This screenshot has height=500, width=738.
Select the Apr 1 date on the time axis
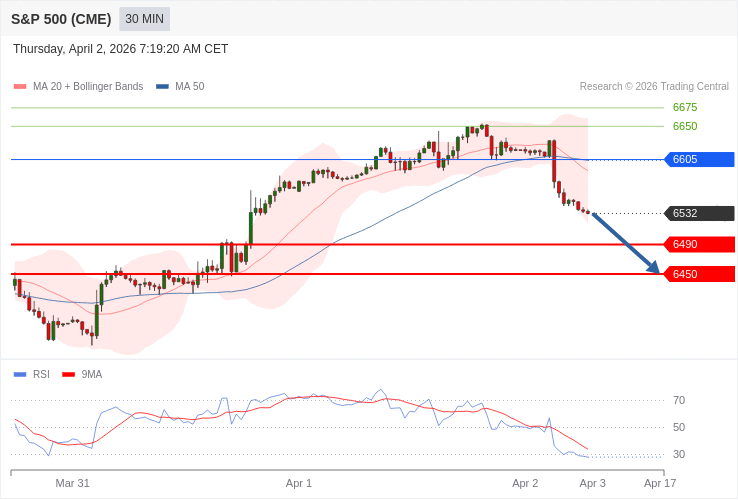point(299,483)
